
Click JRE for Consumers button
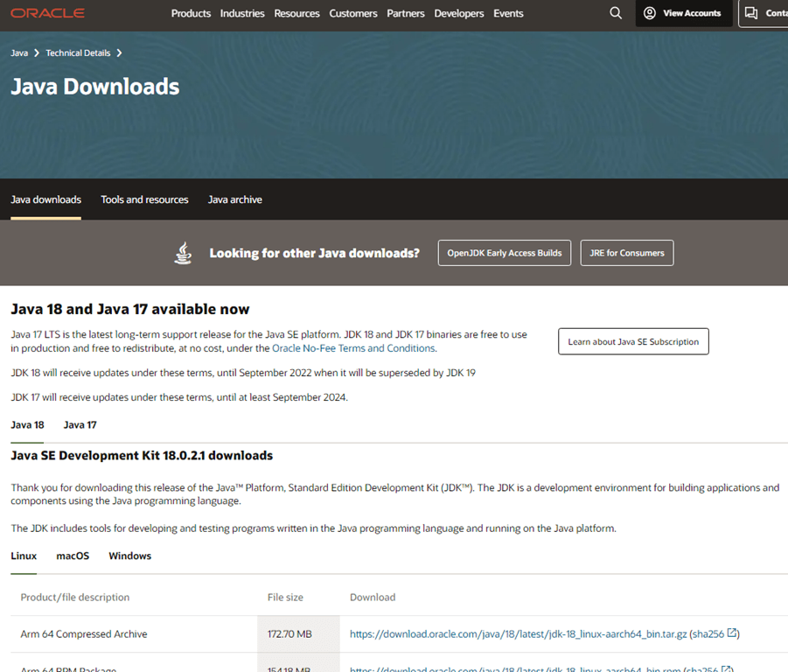coord(627,253)
